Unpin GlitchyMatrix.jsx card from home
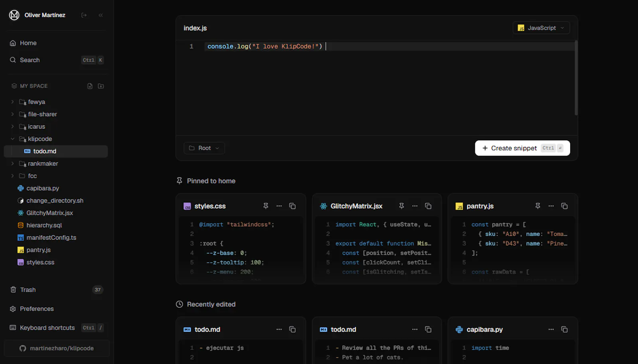This screenshot has width=638, height=364. pos(402,206)
